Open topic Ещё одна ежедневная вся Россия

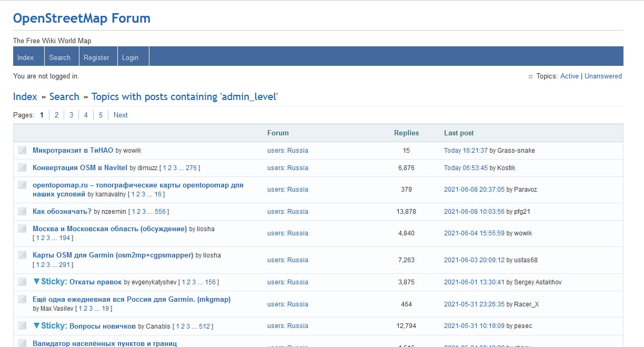tap(132, 299)
